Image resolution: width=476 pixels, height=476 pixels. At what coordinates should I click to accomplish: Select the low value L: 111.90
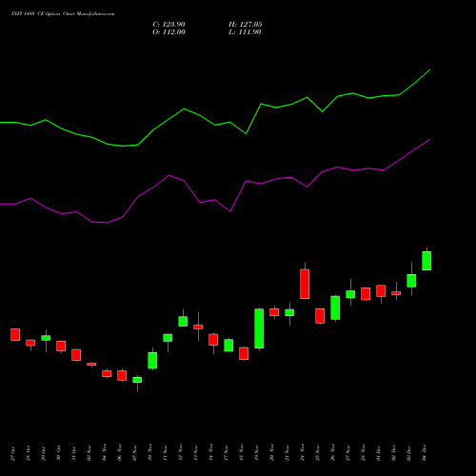coord(245,32)
